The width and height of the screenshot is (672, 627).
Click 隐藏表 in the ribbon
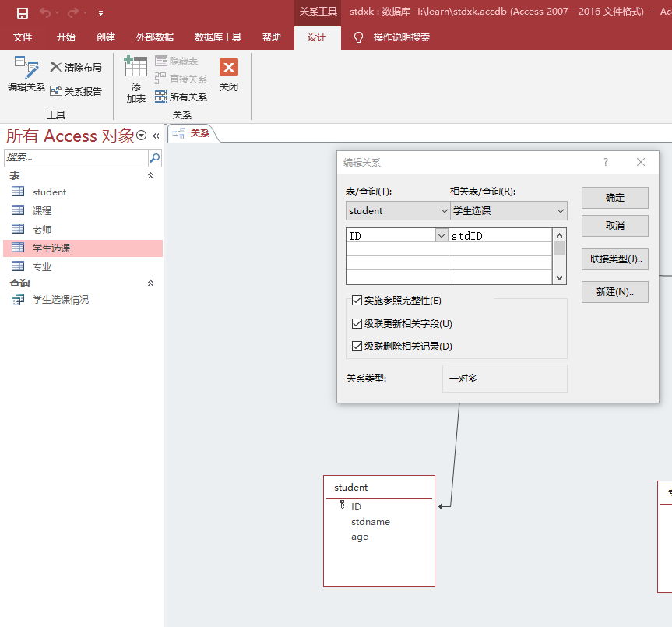pyautogui.click(x=177, y=62)
